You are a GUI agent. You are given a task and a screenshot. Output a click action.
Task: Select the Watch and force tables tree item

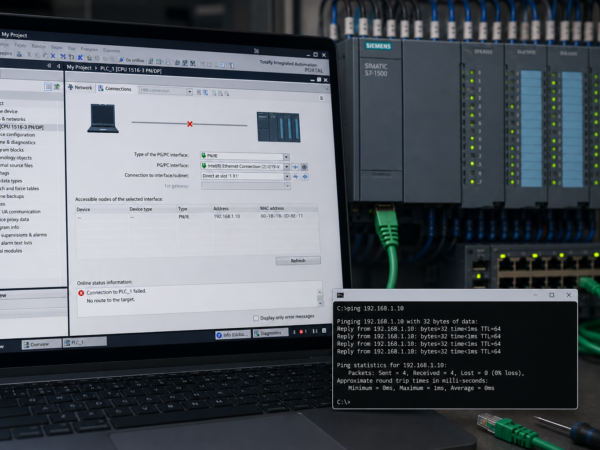click(20, 188)
